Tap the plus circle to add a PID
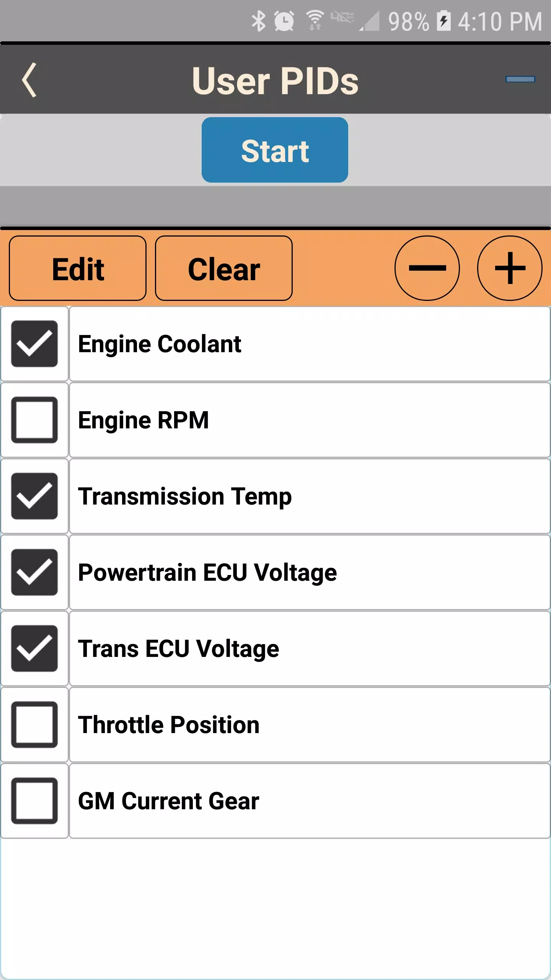The image size is (551, 980). 510,268
